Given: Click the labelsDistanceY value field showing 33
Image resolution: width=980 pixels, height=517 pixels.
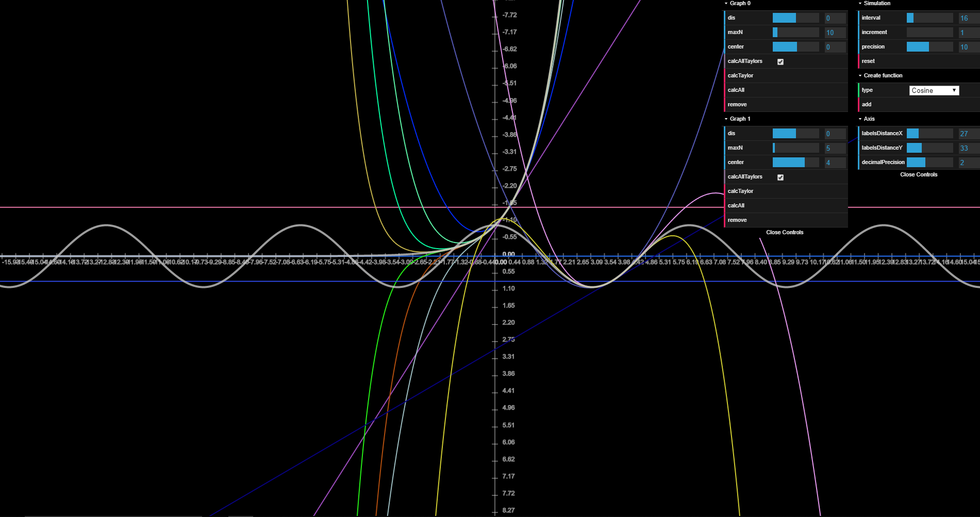Looking at the screenshot, I should tap(969, 148).
